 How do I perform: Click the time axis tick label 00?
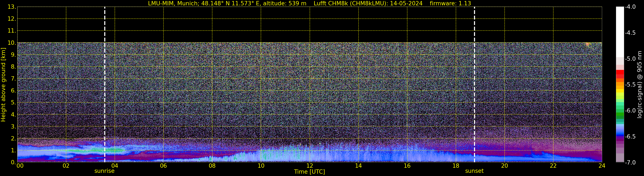(20, 166)
